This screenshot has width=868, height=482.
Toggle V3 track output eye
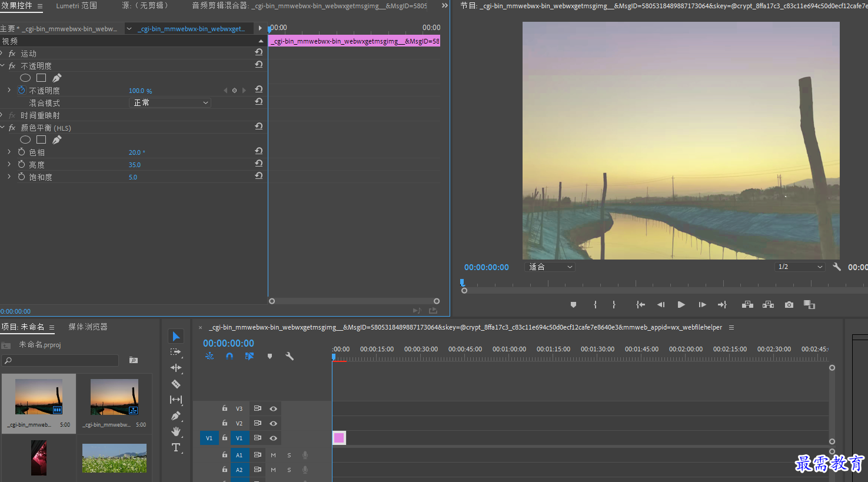273,408
